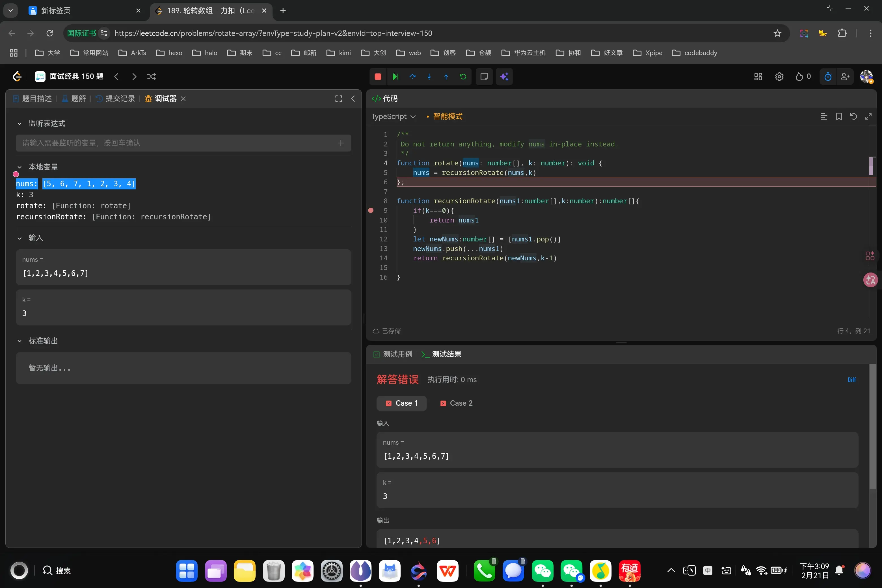Click the watch expression input field
Screen dimensions: 882x588
coord(176,143)
